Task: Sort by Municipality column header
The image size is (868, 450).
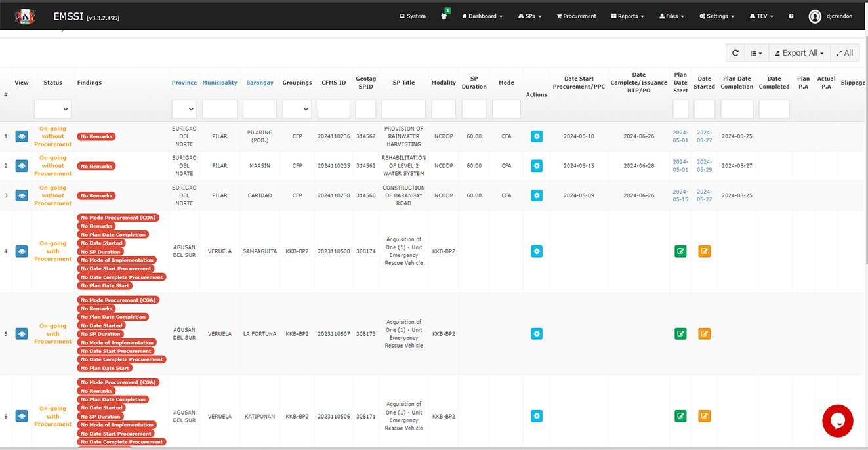Action: tap(219, 83)
